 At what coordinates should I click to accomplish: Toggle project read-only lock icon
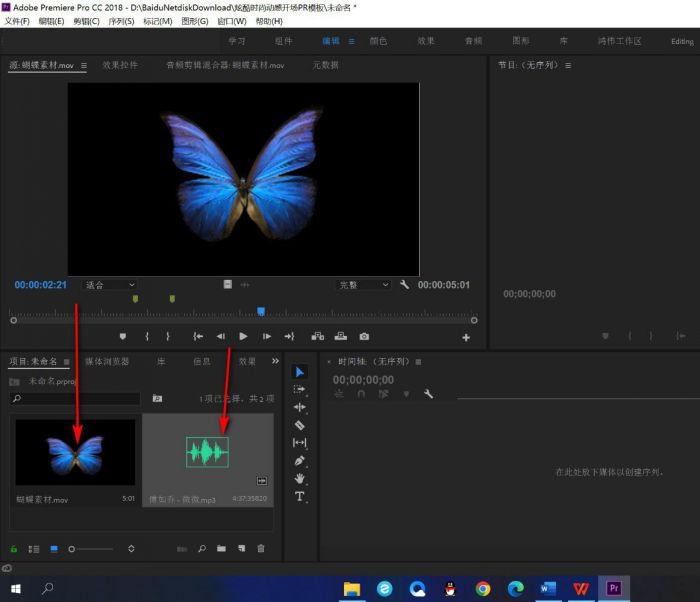pyautogui.click(x=14, y=549)
